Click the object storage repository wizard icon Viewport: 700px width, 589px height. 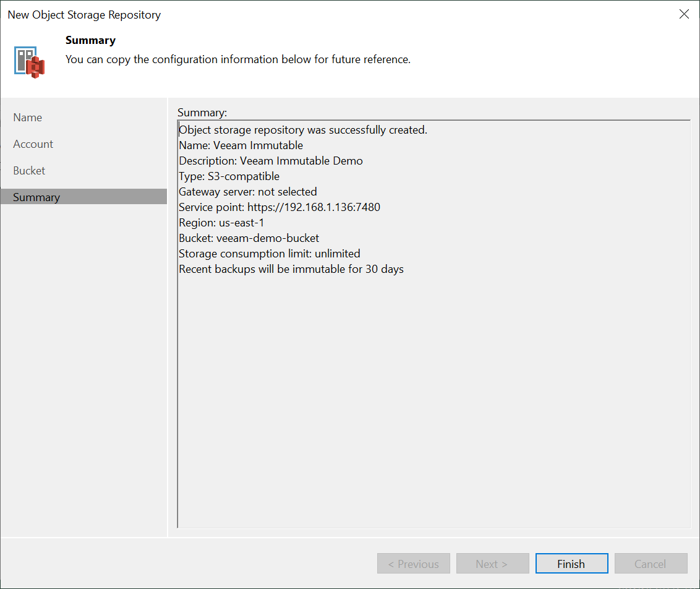29,62
